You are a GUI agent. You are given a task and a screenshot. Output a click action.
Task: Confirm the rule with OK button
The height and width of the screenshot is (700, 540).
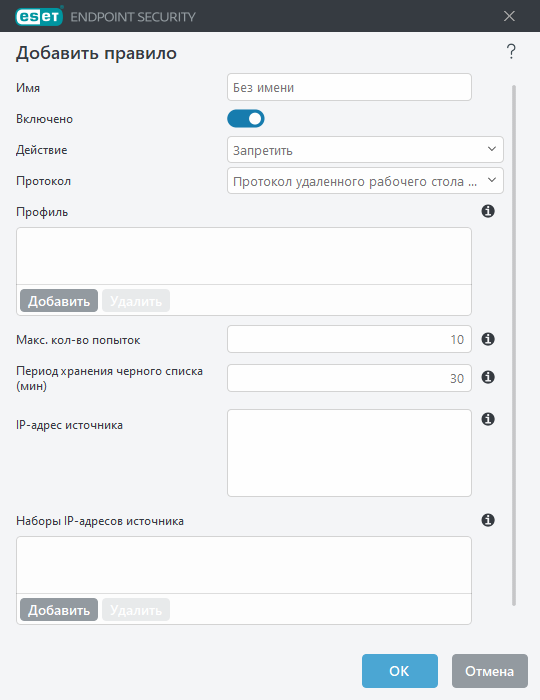point(399,671)
